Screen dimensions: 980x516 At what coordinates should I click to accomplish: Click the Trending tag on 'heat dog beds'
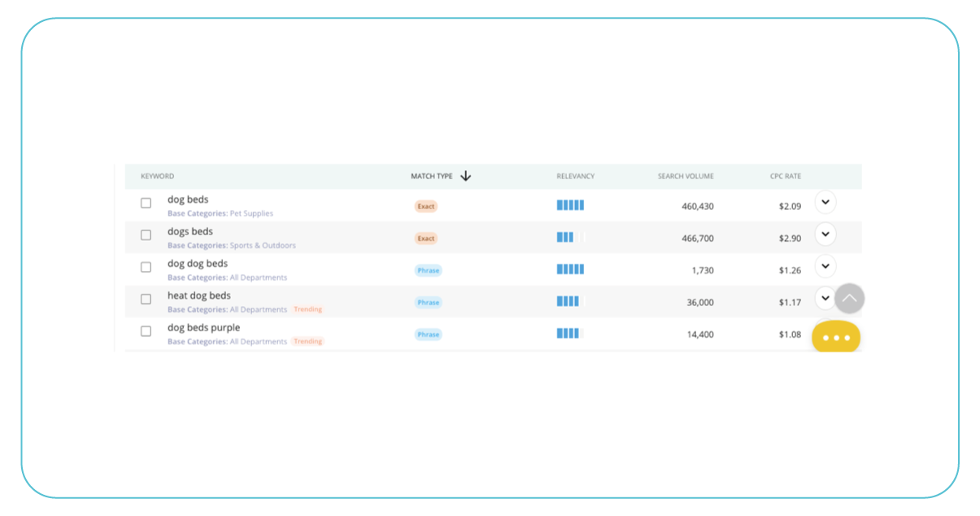(308, 309)
